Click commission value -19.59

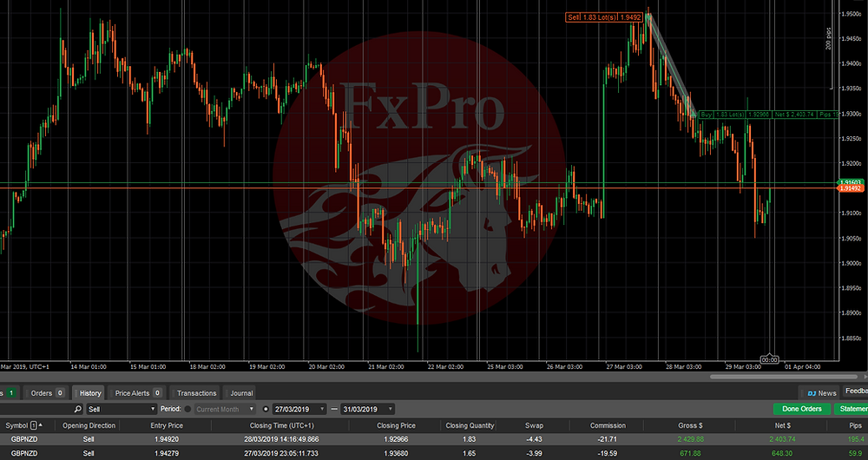click(607, 453)
